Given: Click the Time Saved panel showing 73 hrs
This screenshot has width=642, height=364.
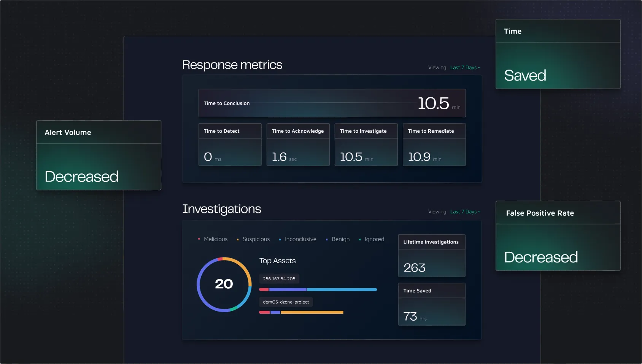Looking at the screenshot, I should 432,304.
